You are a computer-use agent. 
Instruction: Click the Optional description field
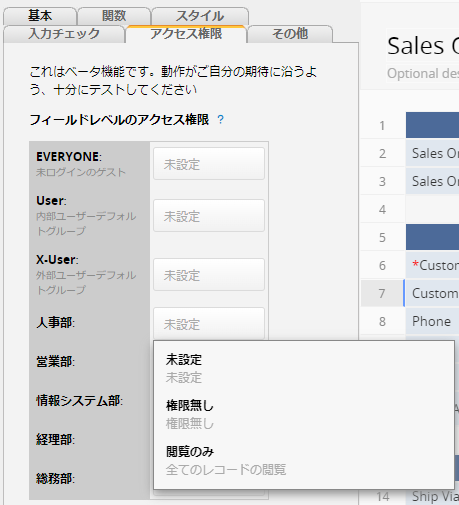point(423,73)
